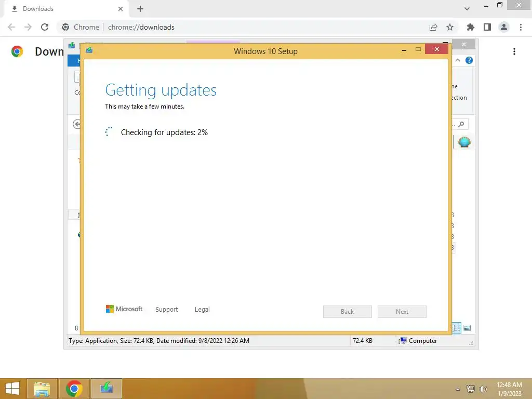Open the Support link in setup window
This screenshot has height=399, width=532.
(167, 310)
